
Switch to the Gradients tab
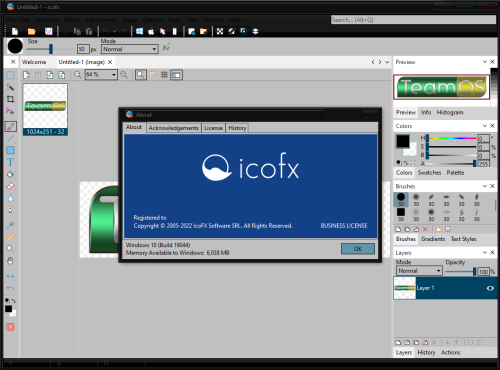433,239
